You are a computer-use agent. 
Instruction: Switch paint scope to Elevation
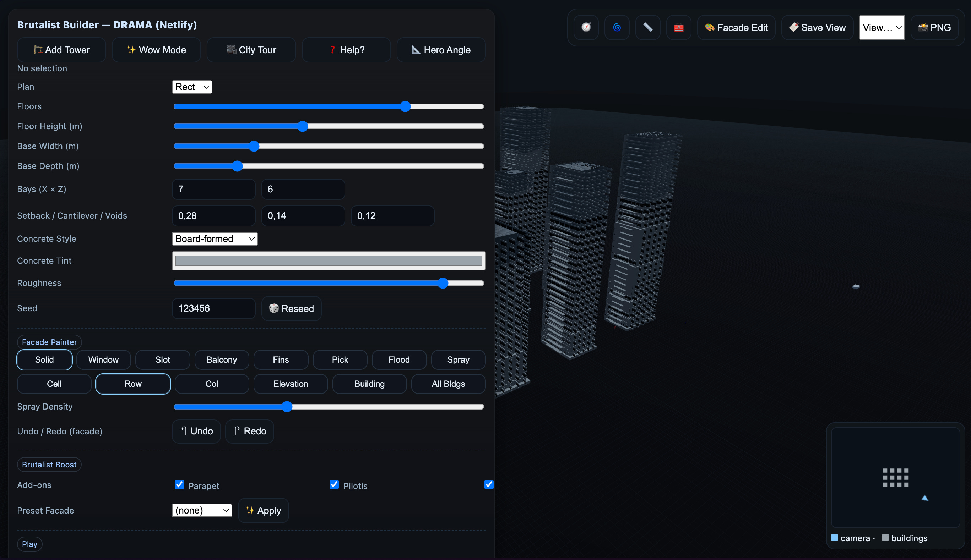291,384
